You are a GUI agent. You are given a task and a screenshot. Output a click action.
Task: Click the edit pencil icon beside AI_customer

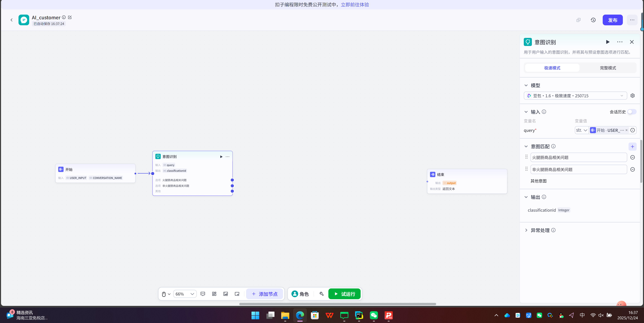click(x=70, y=17)
